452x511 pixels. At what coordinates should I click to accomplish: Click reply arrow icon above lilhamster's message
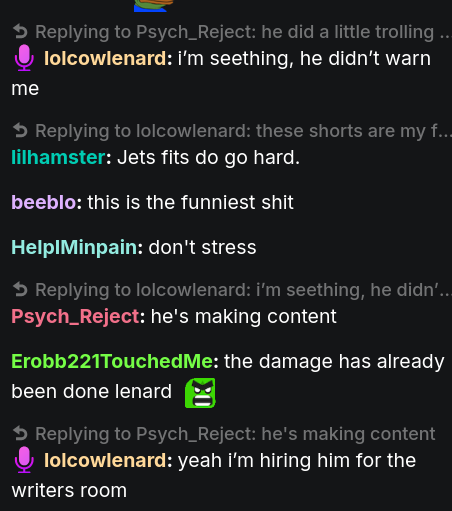coord(20,131)
